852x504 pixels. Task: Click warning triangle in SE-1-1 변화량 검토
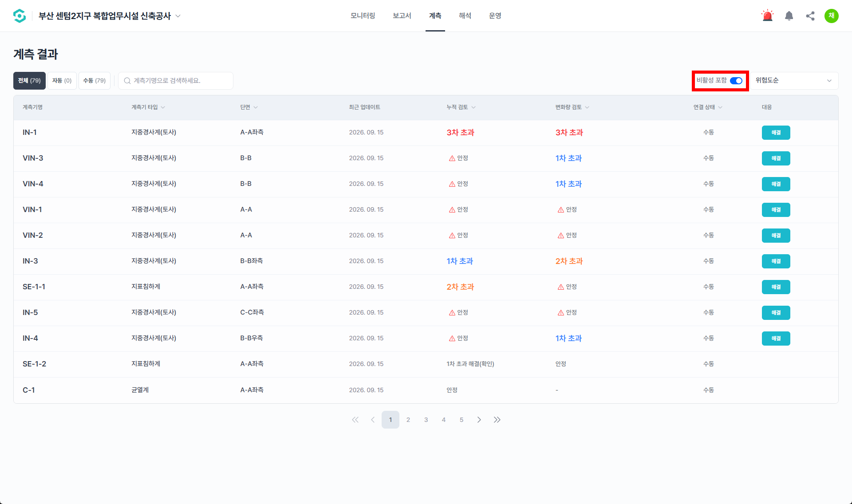coord(561,287)
